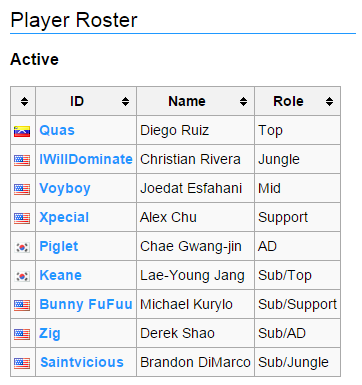This screenshot has height=385, width=362.
Task: Sort table by the ID column arrows
Action: (125, 101)
